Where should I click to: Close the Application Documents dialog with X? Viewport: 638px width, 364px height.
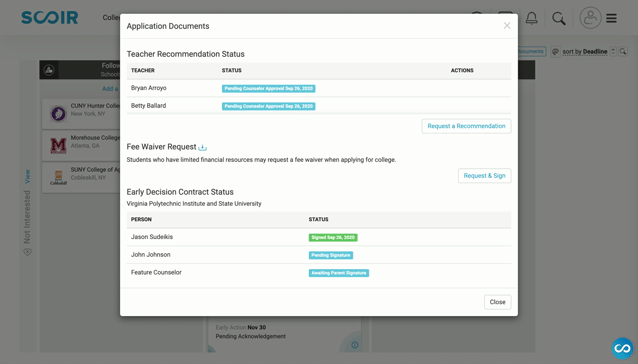507,26
